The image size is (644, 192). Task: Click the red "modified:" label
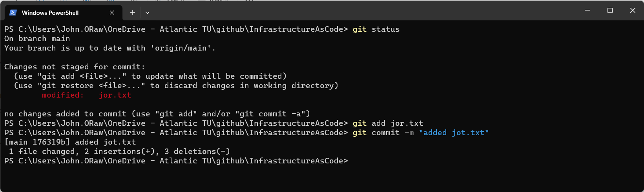[63, 95]
